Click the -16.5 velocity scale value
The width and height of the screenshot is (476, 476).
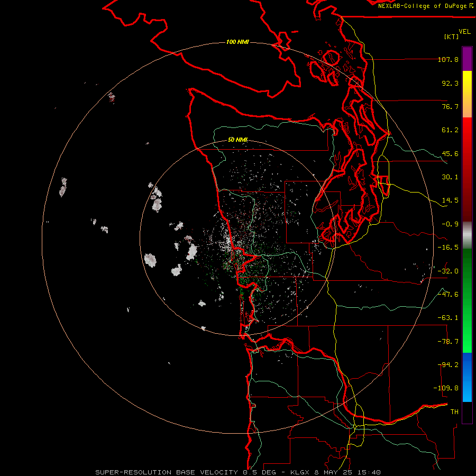pyautogui.click(x=448, y=248)
